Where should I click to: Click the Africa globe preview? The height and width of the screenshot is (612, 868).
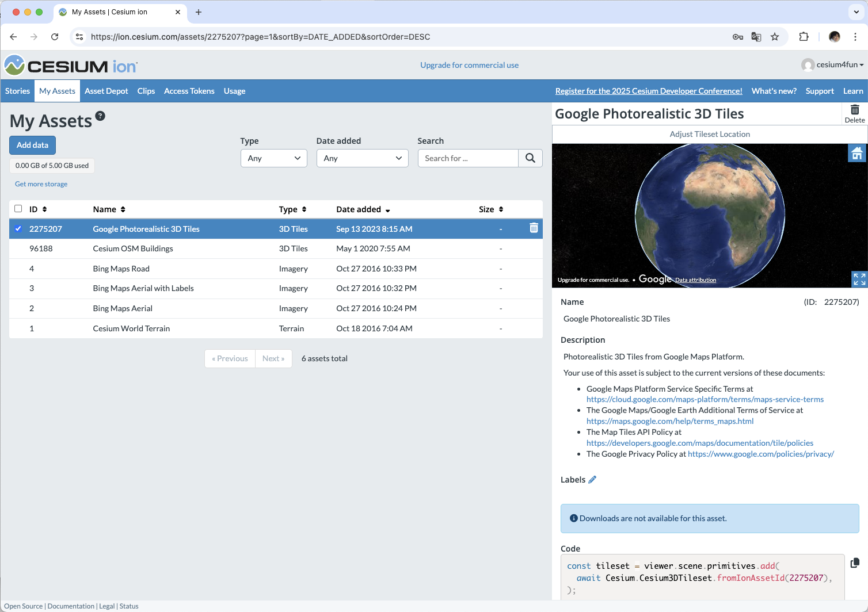click(710, 215)
